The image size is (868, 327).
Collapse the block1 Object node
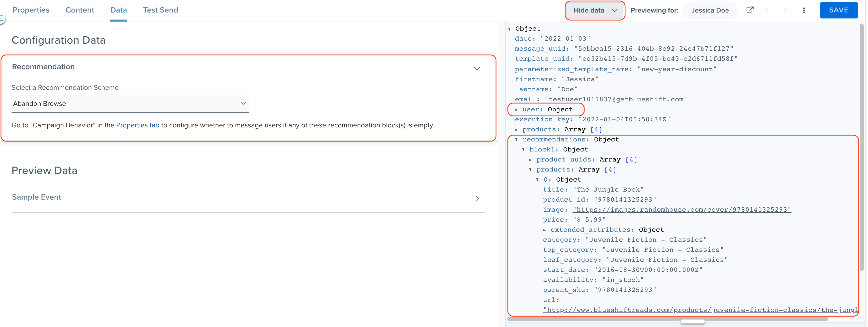[523, 150]
